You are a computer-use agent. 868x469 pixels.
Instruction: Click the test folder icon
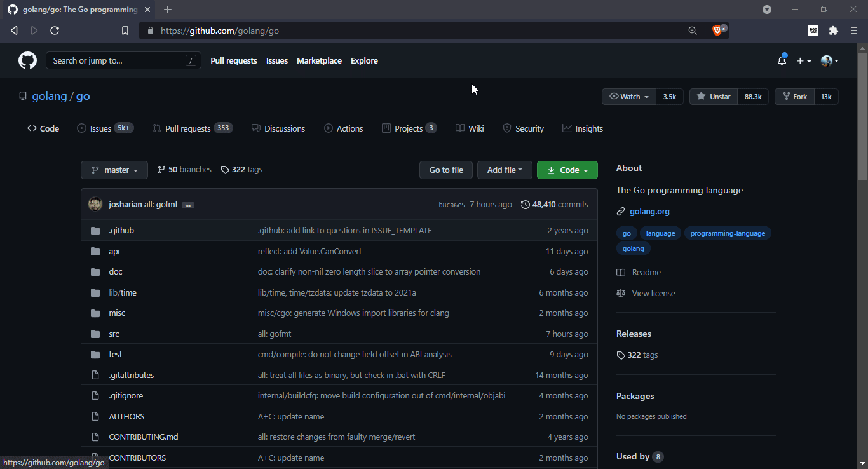pyautogui.click(x=95, y=355)
